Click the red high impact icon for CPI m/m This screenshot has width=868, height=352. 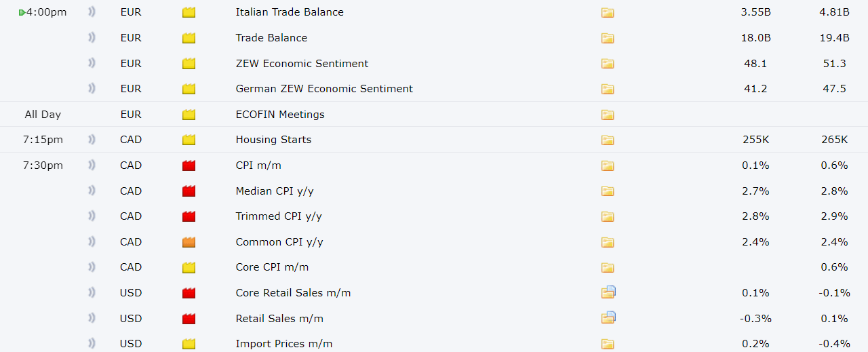pyautogui.click(x=189, y=165)
